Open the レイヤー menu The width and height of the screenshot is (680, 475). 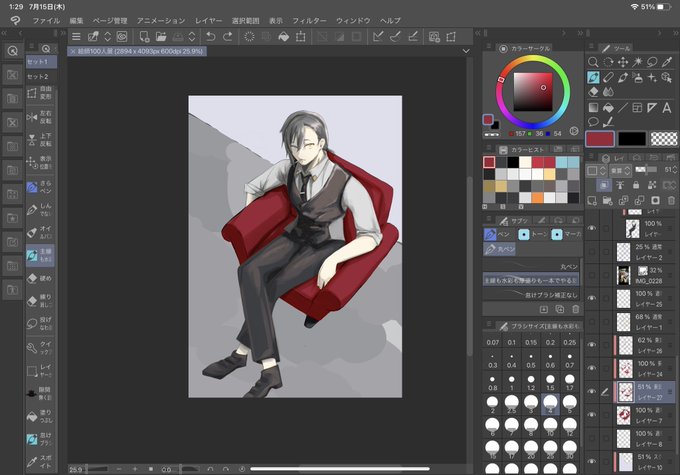[x=208, y=20]
